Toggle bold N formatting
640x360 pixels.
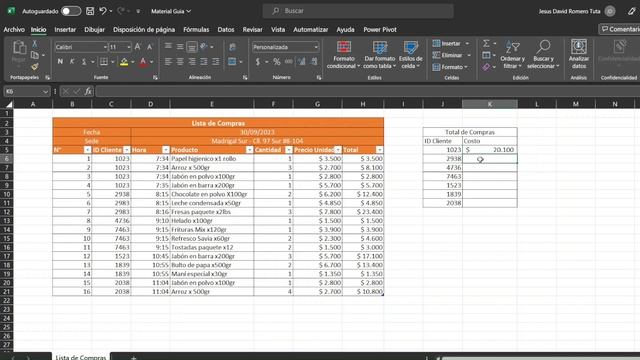(x=60, y=62)
